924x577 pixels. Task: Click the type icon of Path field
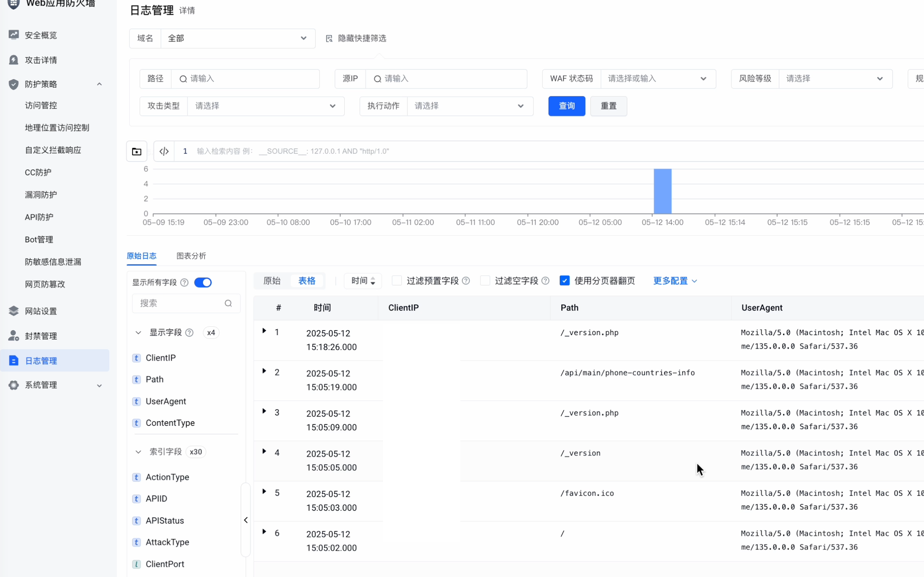pos(136,380)
